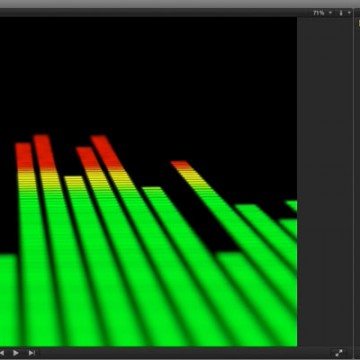Step to the next frame
This screenshot has width=360, height=360.
tap(32, 353)
